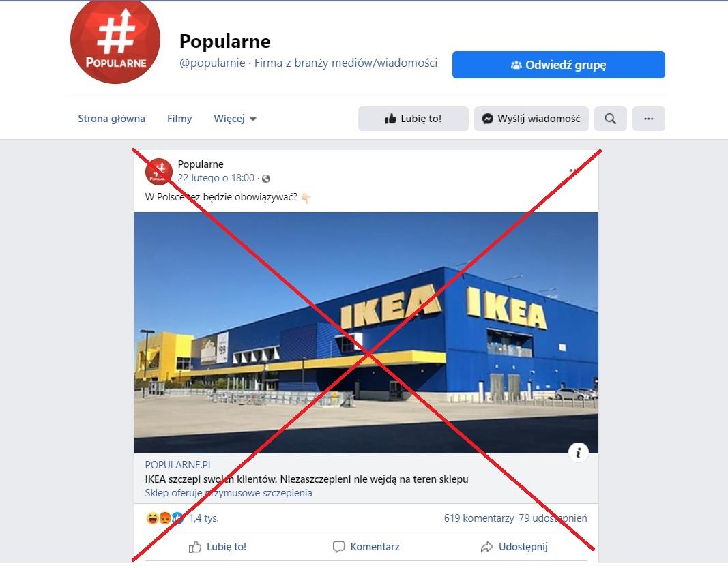Click the Odwiedź grupę button

click(x=559, y=65)
